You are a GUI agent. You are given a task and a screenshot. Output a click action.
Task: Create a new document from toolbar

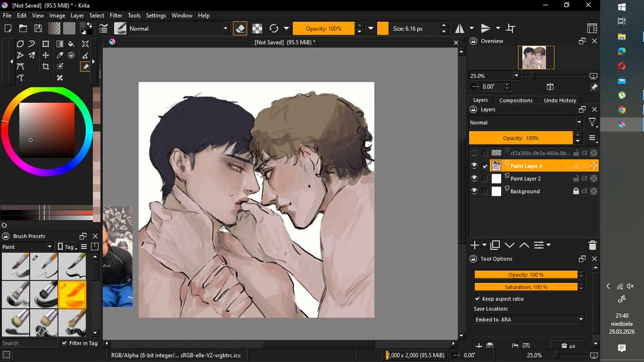tap(8, 28)
